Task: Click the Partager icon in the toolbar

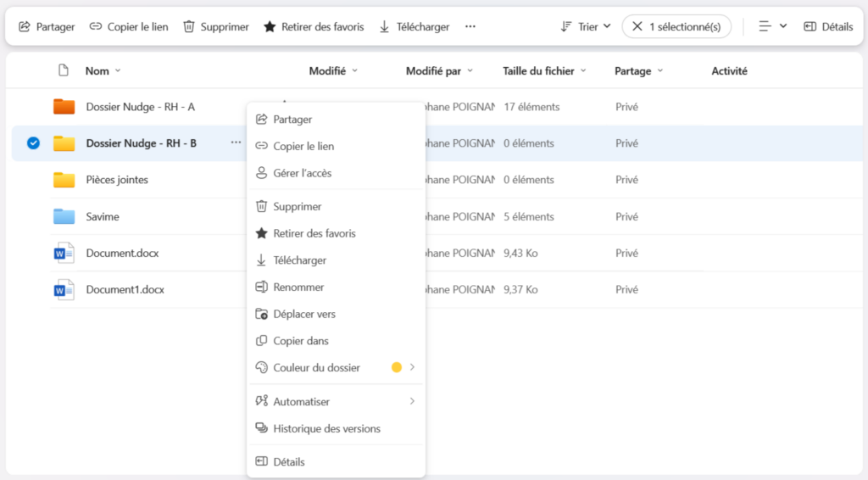Action: pos(25,26)
